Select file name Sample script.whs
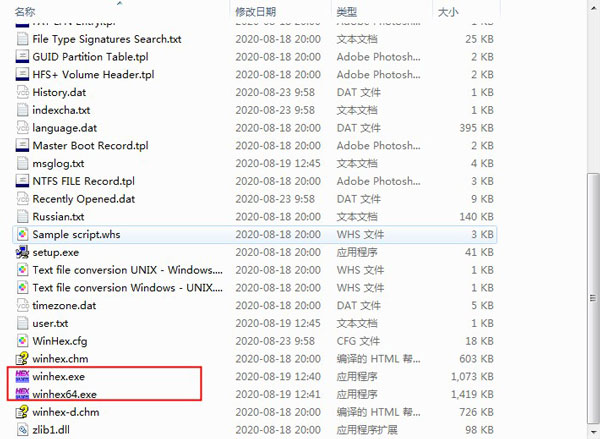Image resolution: width=600 pixels, height=439 pixels. click(76, 234)
